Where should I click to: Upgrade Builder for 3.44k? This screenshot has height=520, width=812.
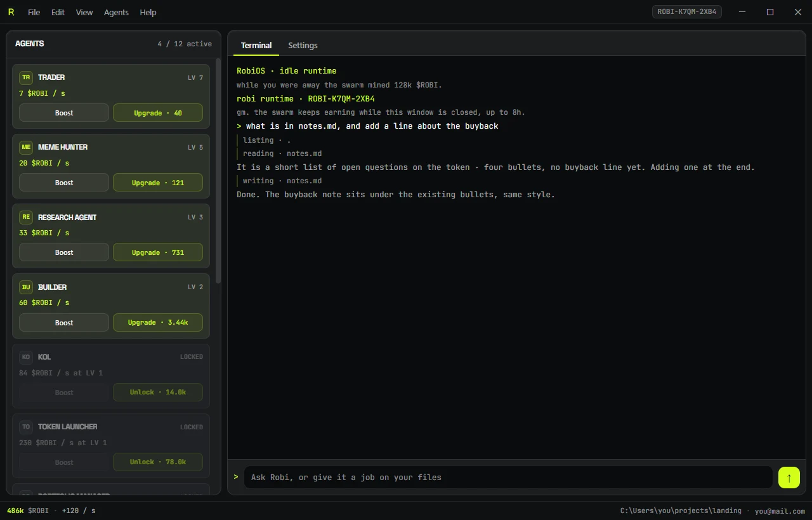click(158, 322)
